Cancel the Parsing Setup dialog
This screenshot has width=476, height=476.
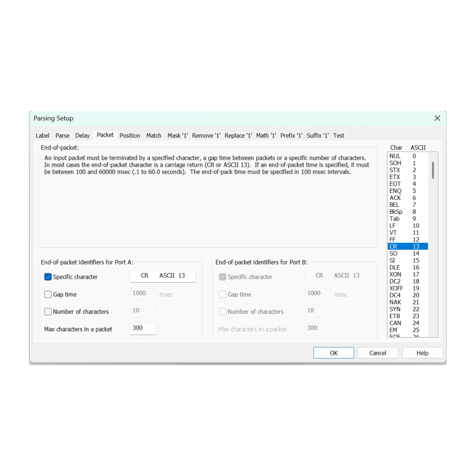[378, 352]
